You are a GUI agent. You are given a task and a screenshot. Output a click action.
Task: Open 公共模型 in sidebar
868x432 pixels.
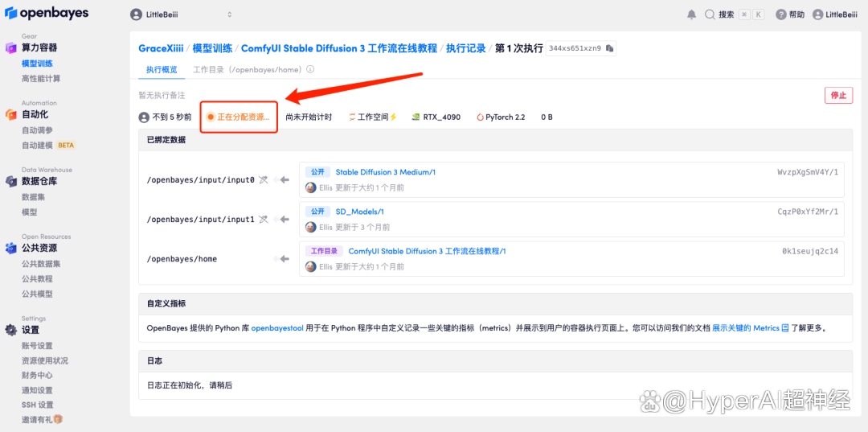click(38, 294)
